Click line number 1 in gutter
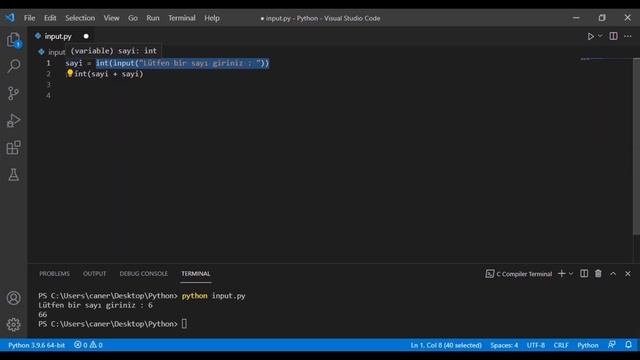This screenshot has height=360, width=640. click(x=48, y=63)
